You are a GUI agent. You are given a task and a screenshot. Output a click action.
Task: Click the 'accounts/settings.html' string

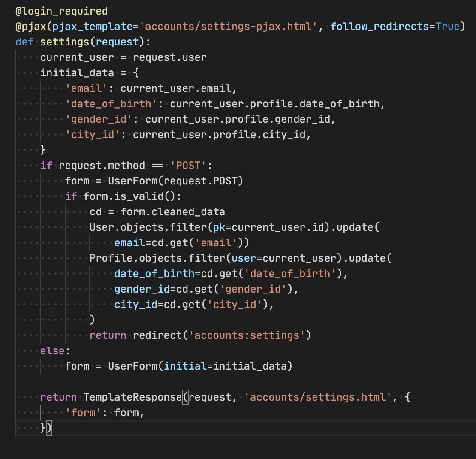coord(318,397)
